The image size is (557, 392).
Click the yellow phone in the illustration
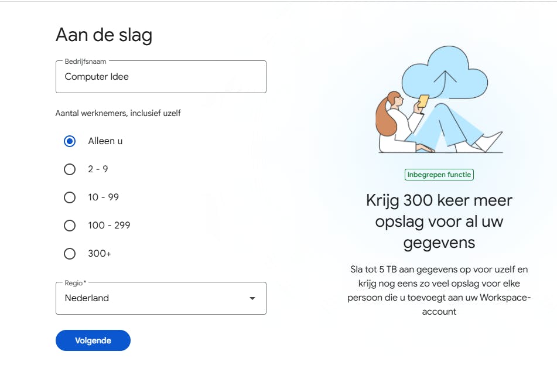[423, 101]
